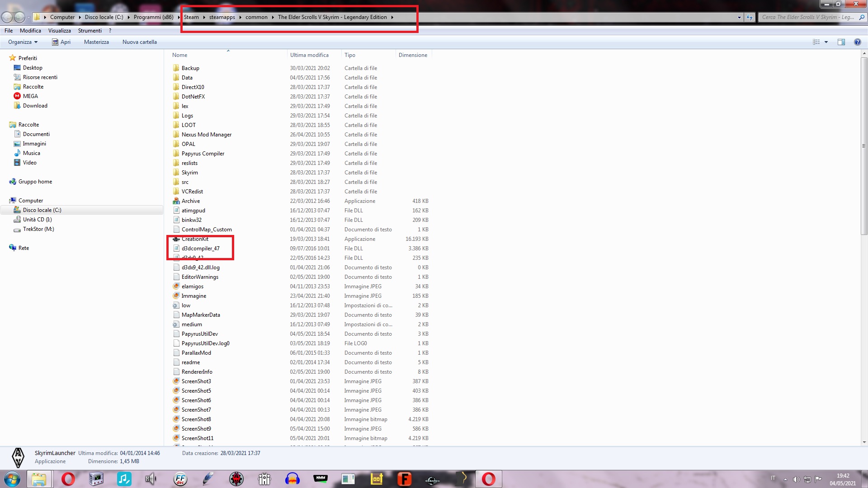Select the Archive application icon

(x=176, y=201)
